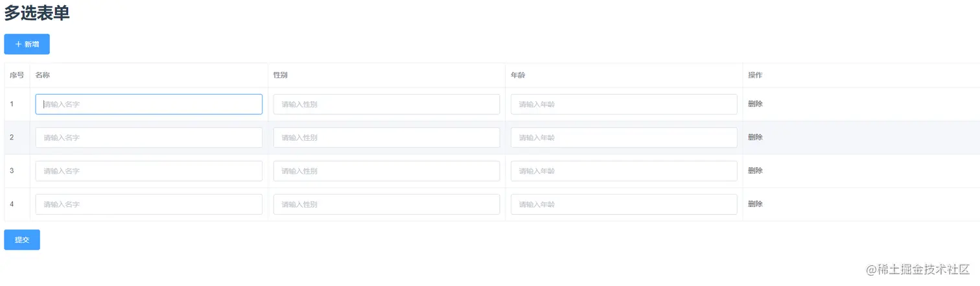Image resolution: width=980 pixels, height=286 pixels.
Task: Select the name input in row 2
Action: (148, 137)
